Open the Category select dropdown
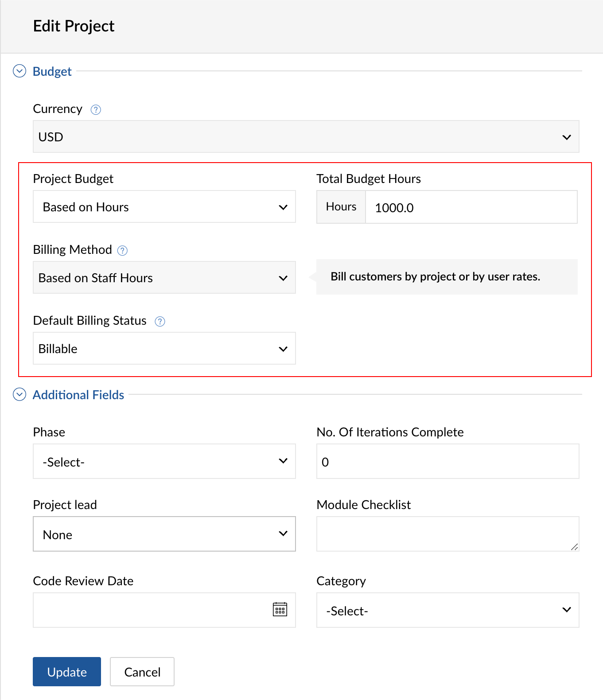This screenshot has width=603, height=700. pos(447,611)
